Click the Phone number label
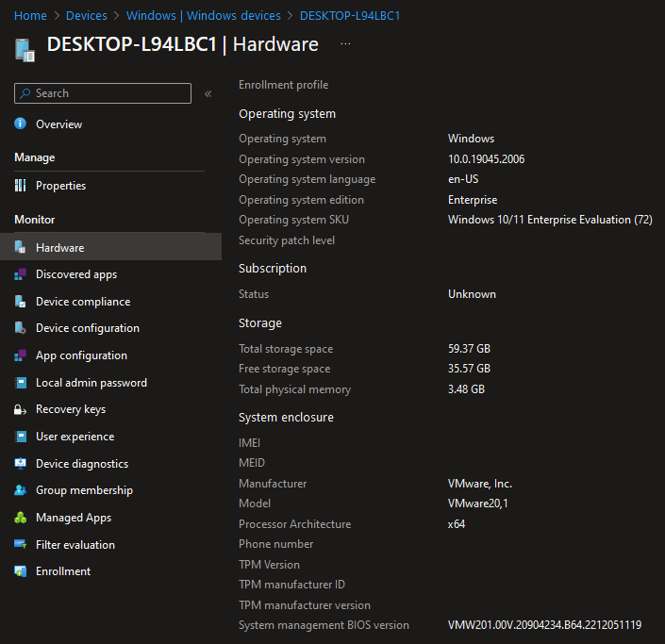The height and width of the screenshot is (644, 665). point(275,544)
